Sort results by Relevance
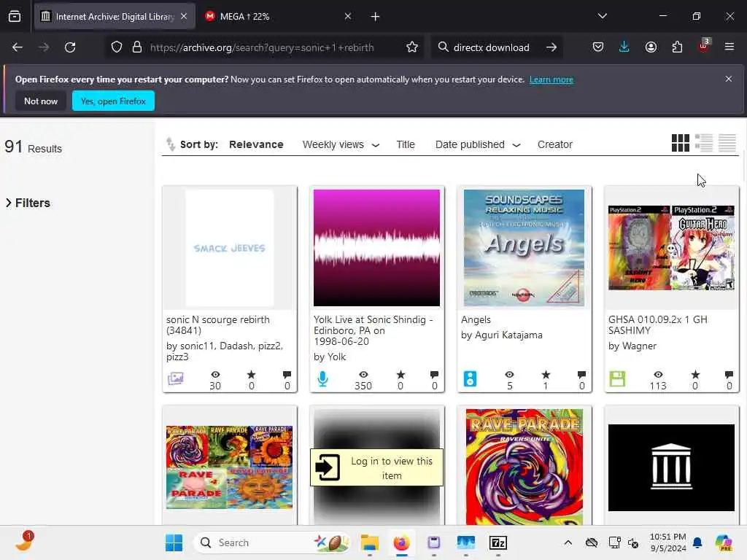 [x=256, y=144]
